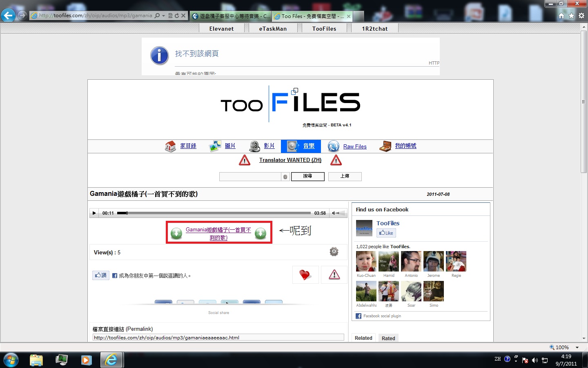Click the browser Forward arrow button

click(x=22, y=16)
